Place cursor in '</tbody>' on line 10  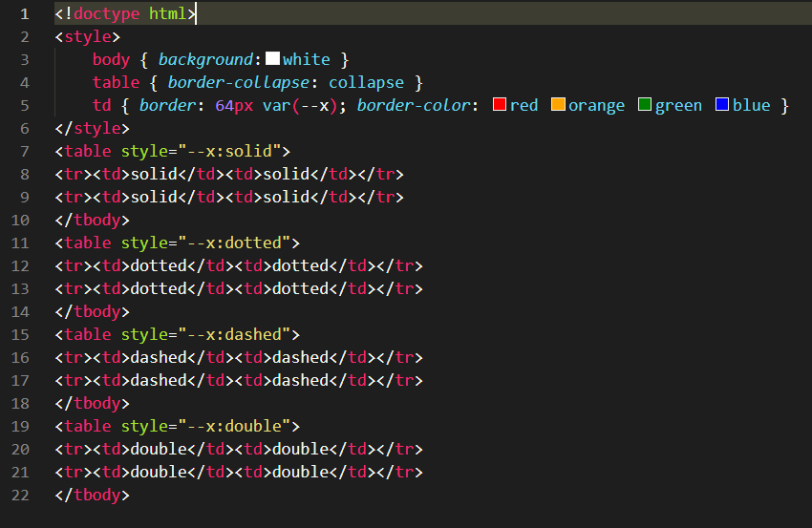click(x=92, y=220)
